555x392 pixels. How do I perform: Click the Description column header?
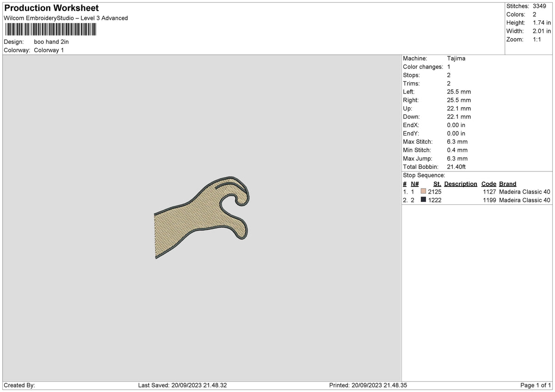[461, 184]
